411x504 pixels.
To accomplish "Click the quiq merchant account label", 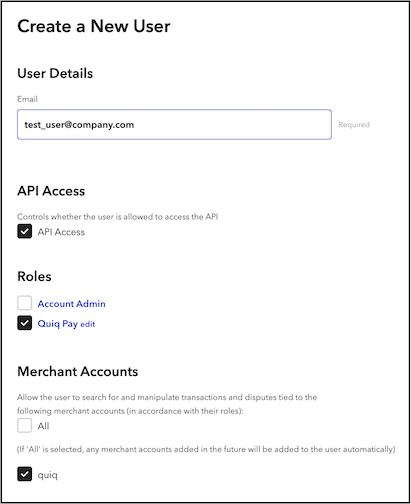I will click(47, 475).
